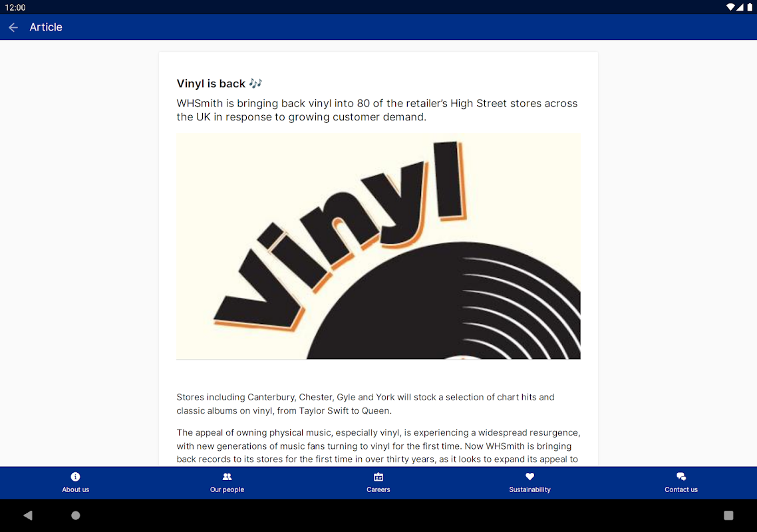
Task: Open the About us tab
Action: pos(75,483)
